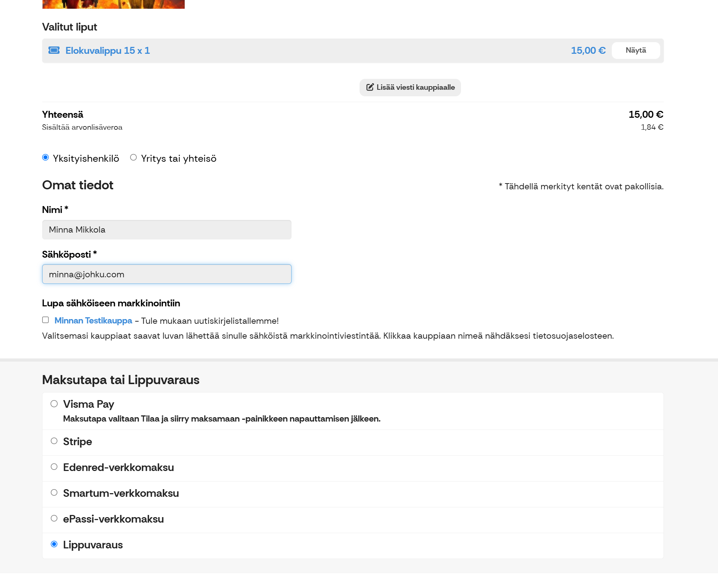Image resolution: width=718 pixels, height=588 pixels.
Task: Open the Minnan Testikauppa privacy link
Action: pos(93,321)
